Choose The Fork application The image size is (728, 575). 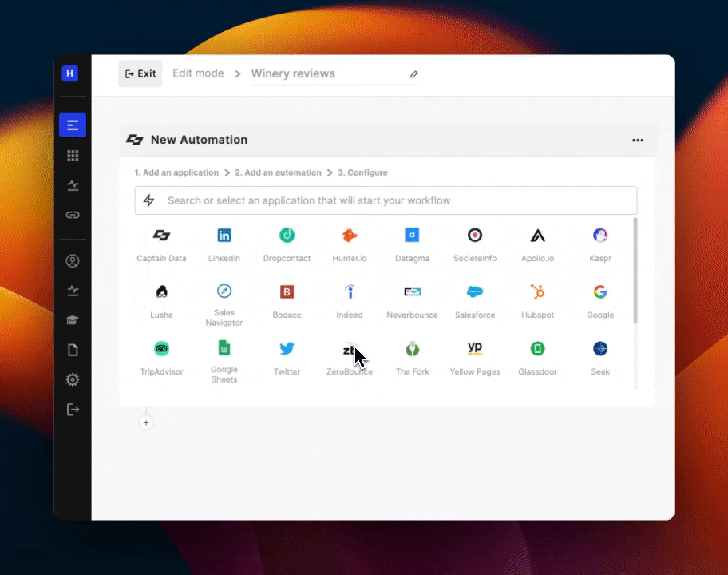pyautogui.click(x=412, y=359)
